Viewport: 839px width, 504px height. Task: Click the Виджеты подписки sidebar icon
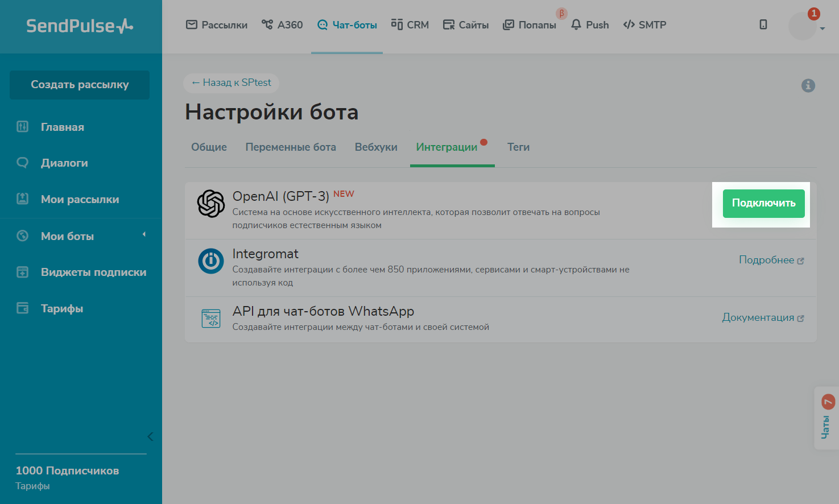(23, 272)
